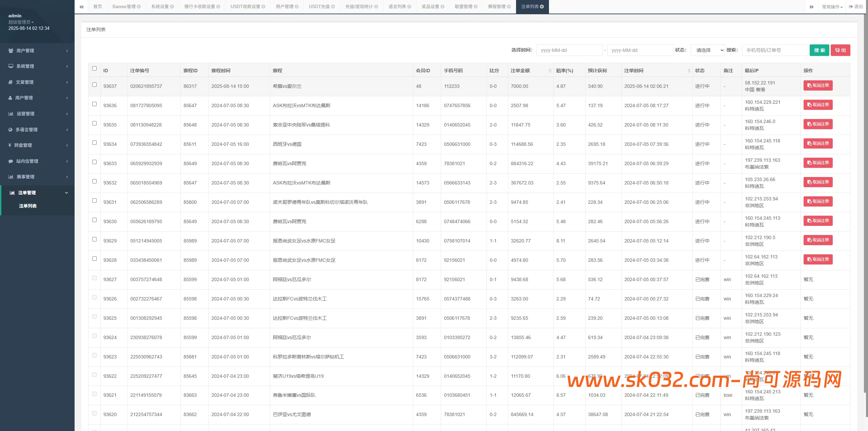Image resolution: width=868 pixels, height=431 pixels.
Task: Click the 多语言管理 globe icon
Action: pyautogui.click(x=10, y=130)
